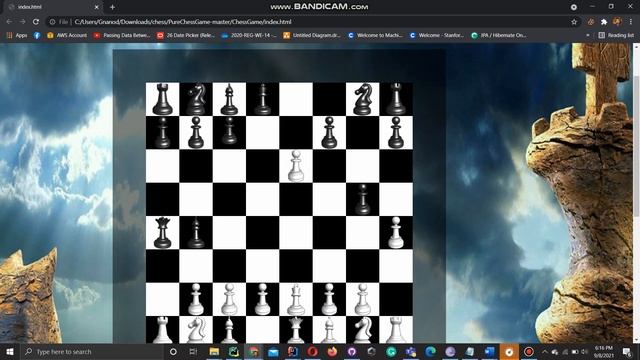
Task: Open the 2020-REG-WE-14 bookmark
Action: click(x=249, y=36)
